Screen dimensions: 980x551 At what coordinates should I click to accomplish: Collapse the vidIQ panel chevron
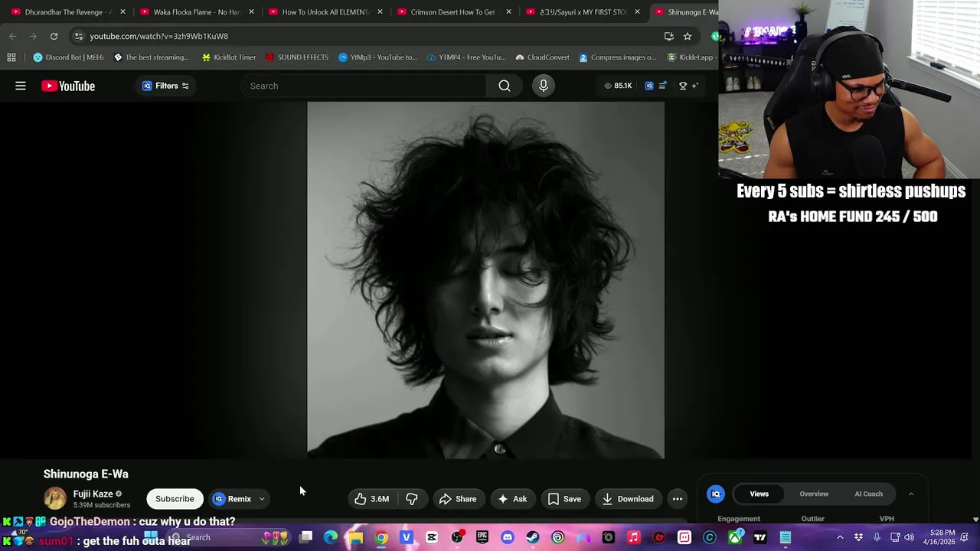coord(911,494)
